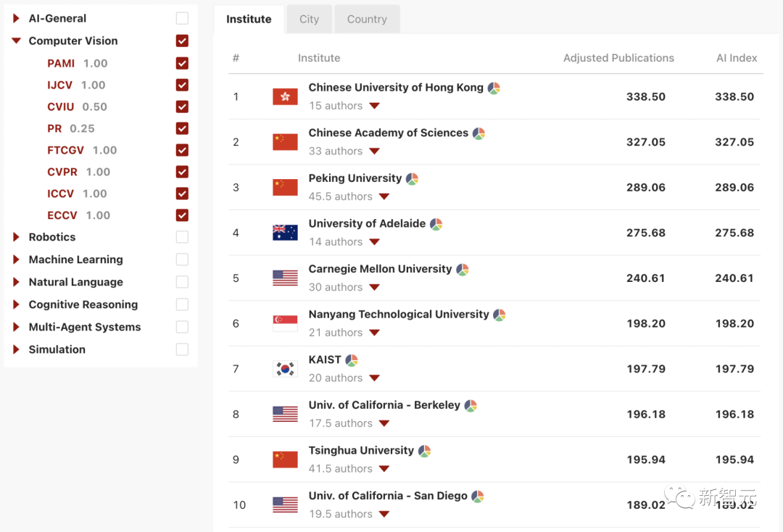This screenshot has width=783, height=532.
Task: Open the pie chart next to Chinese University of Hong Kong
Action: click(494, 87)
